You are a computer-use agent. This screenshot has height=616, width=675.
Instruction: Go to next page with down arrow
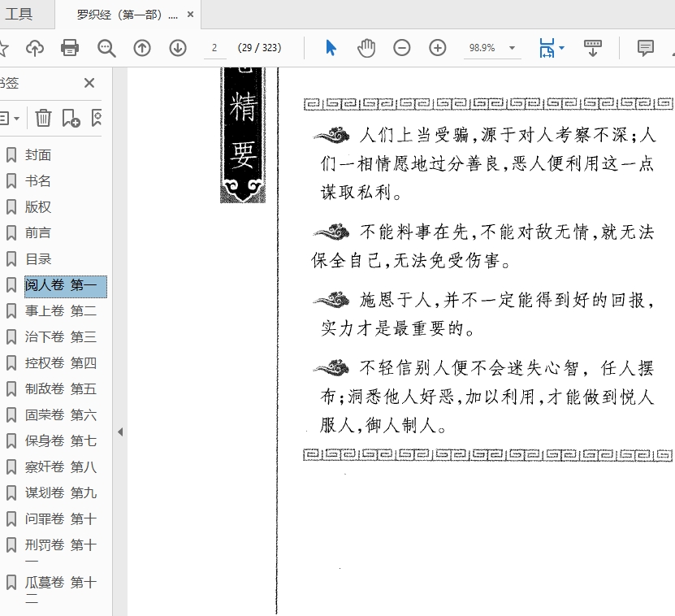point(178,48)
